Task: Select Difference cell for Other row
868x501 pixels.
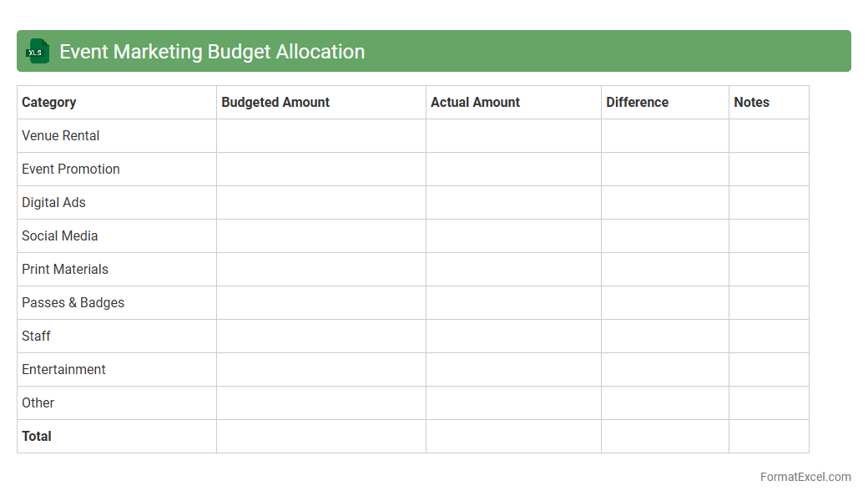Action: tap(664, 403)
